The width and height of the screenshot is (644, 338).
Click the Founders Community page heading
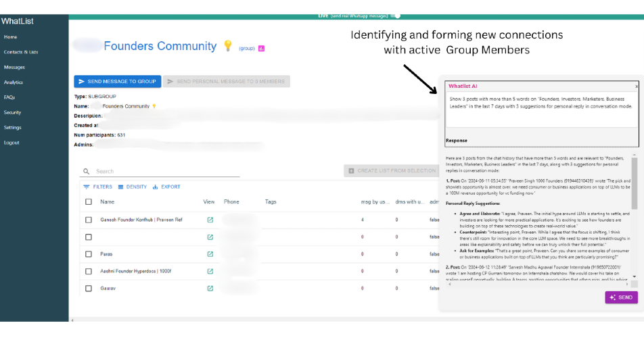click(x=160, y=46)
